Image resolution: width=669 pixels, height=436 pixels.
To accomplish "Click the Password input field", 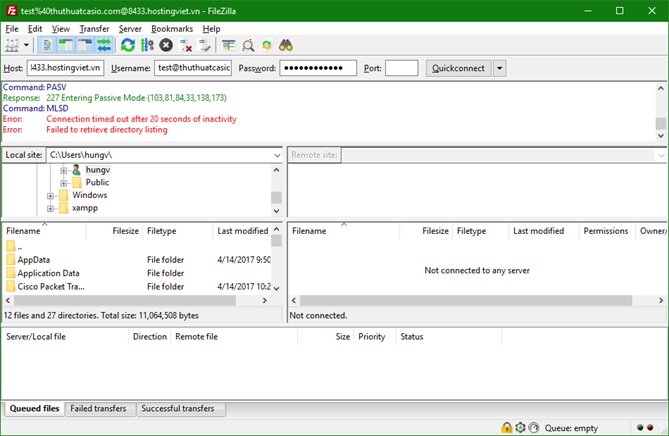I will coord(318,68).
